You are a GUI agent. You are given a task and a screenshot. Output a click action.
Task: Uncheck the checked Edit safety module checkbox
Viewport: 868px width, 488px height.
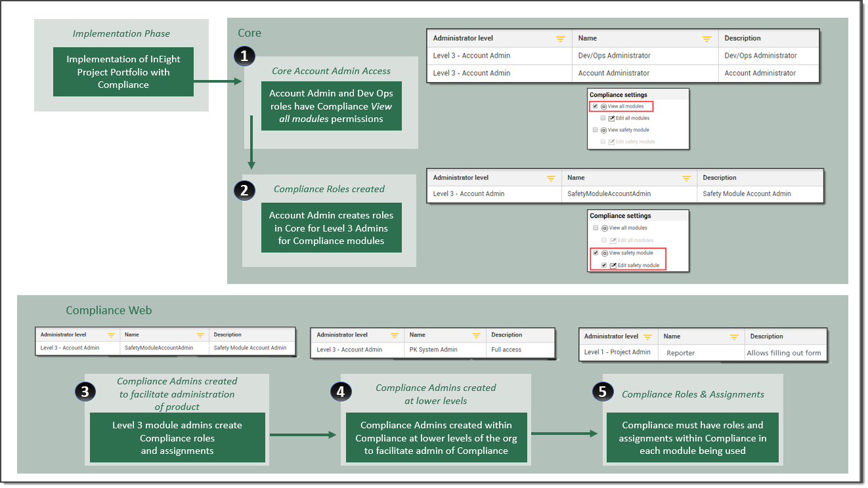point(604,266)
